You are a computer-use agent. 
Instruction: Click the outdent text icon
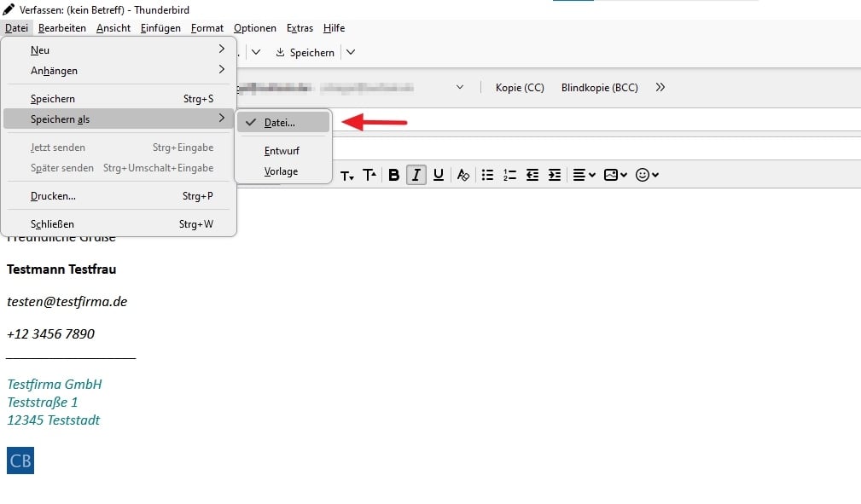pos(532,175)
